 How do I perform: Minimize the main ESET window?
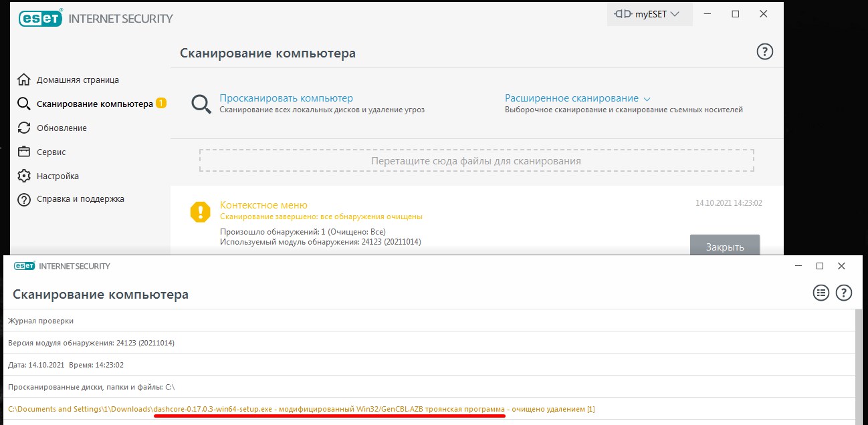tap(708, 13)
